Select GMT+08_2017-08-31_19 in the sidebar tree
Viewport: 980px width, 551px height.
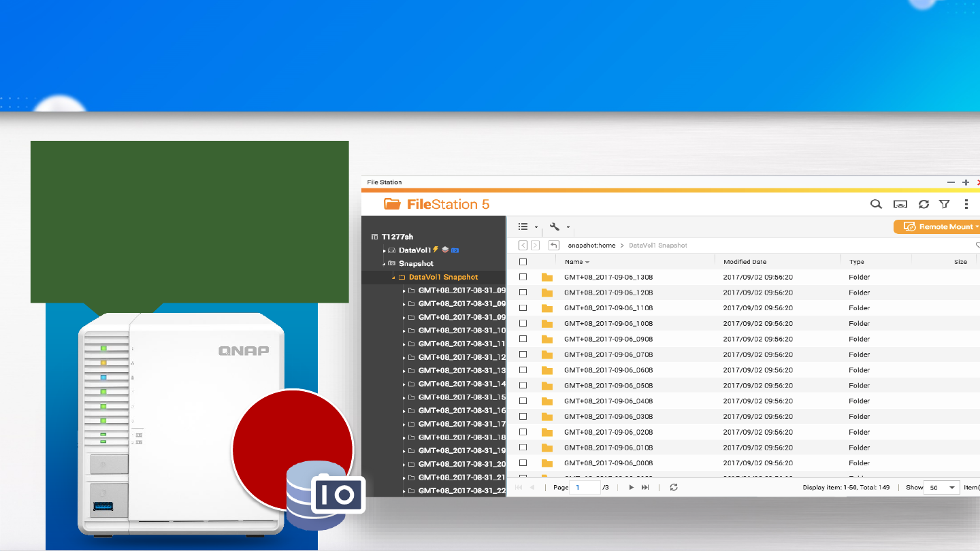pyautogui.click(x=462, y=451)
